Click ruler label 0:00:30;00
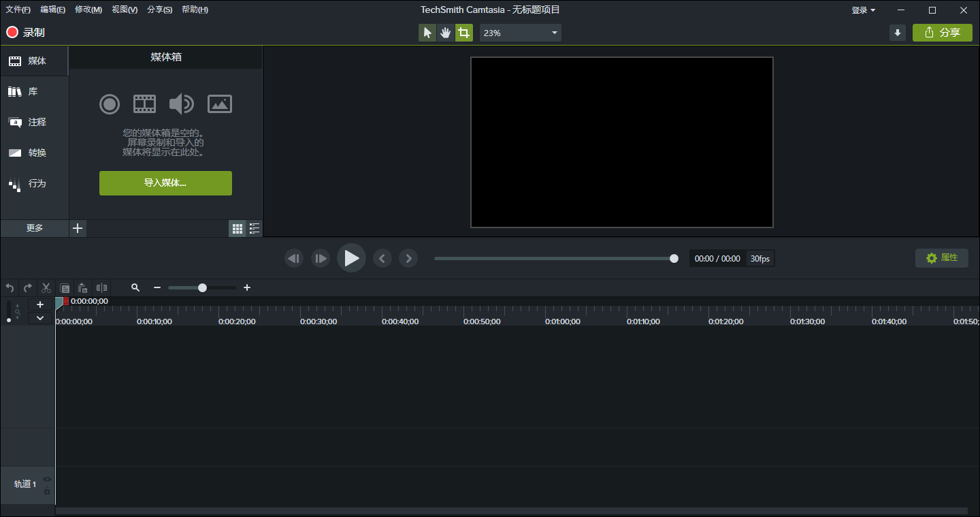This screenshot has height=517, width=980. click(318, 322)
